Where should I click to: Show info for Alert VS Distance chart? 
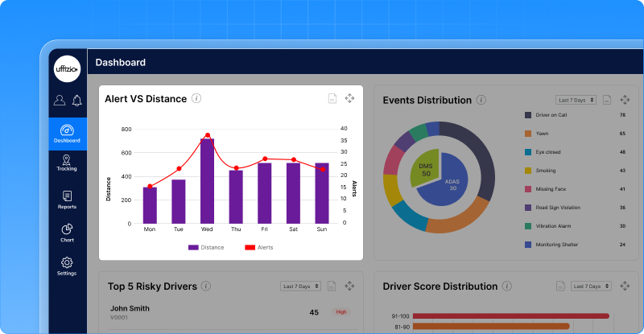point(196,98)
